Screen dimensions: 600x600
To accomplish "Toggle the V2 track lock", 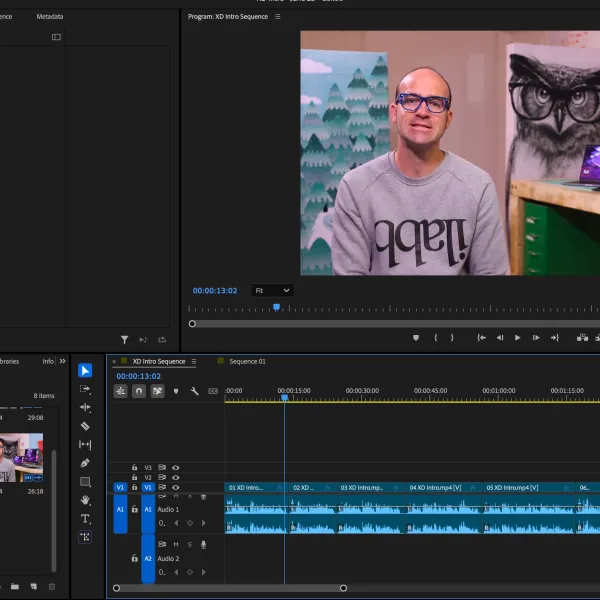I will tap(134, 477).
